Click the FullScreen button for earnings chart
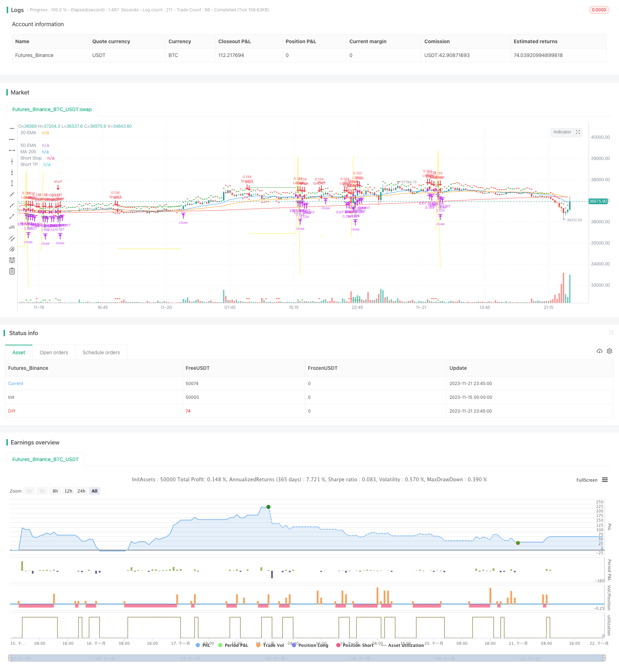Screen dimensions: 619x672 tap(586, 480)
